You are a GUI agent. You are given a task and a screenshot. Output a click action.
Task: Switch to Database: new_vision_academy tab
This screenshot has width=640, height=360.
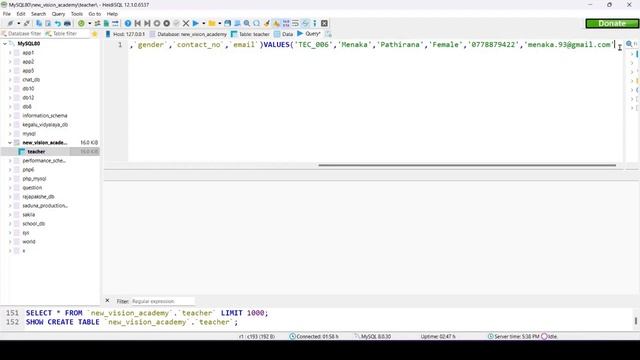[x=188, y=34]
